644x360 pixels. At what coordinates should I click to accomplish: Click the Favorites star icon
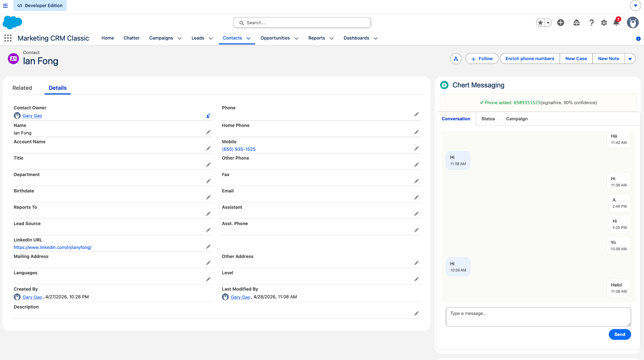(541, 23)
